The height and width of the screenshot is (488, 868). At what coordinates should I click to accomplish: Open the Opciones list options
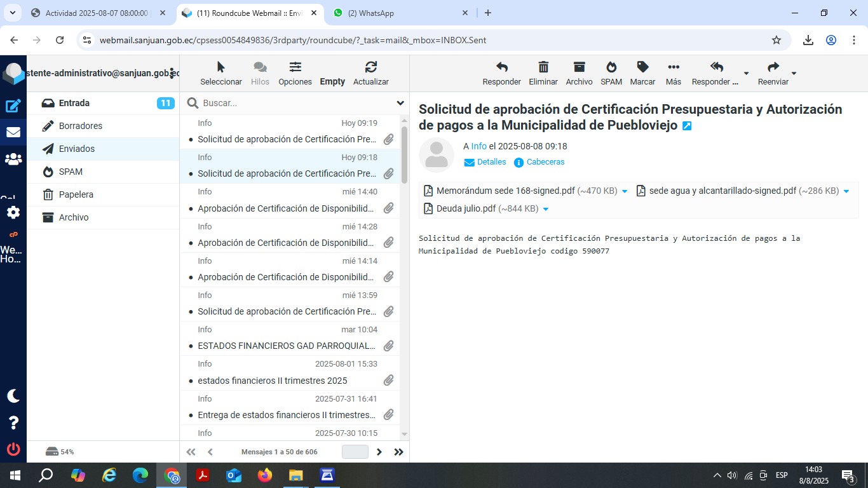[x=295, y=73]
